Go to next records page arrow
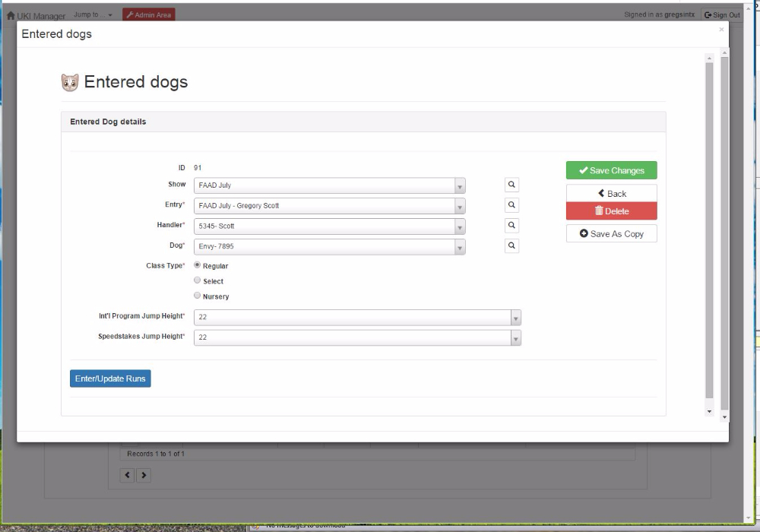 (144, 475)
